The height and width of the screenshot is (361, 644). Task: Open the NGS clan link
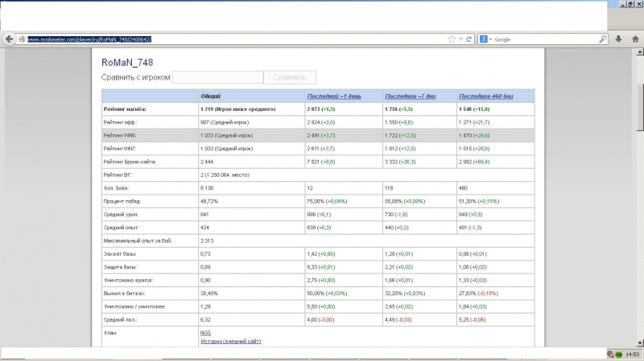[x=206, y=332]
